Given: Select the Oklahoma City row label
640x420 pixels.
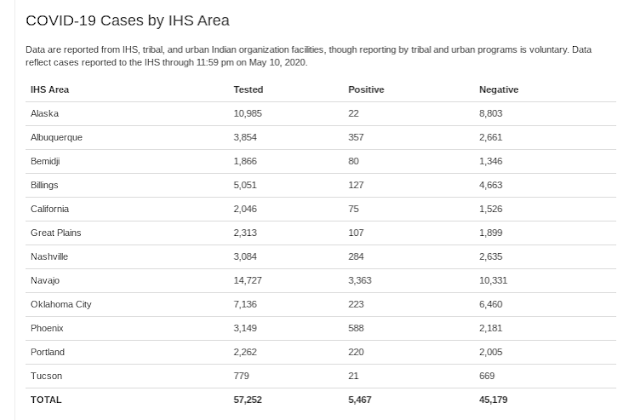Looking at the screenshot, I should point(61,305).
